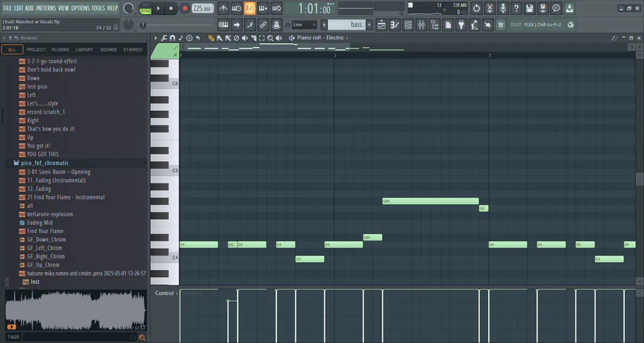Screen dimensions: 644x343
Task: Open the audio editor scissors icon
Action: point(489,8)
